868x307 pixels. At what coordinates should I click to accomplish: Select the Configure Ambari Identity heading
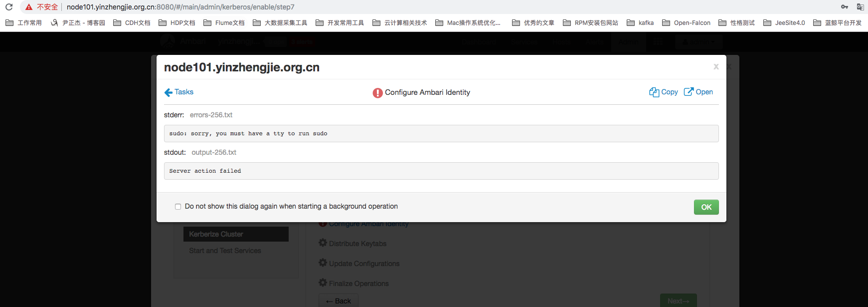pyautogui.click(x=427, y=92)
